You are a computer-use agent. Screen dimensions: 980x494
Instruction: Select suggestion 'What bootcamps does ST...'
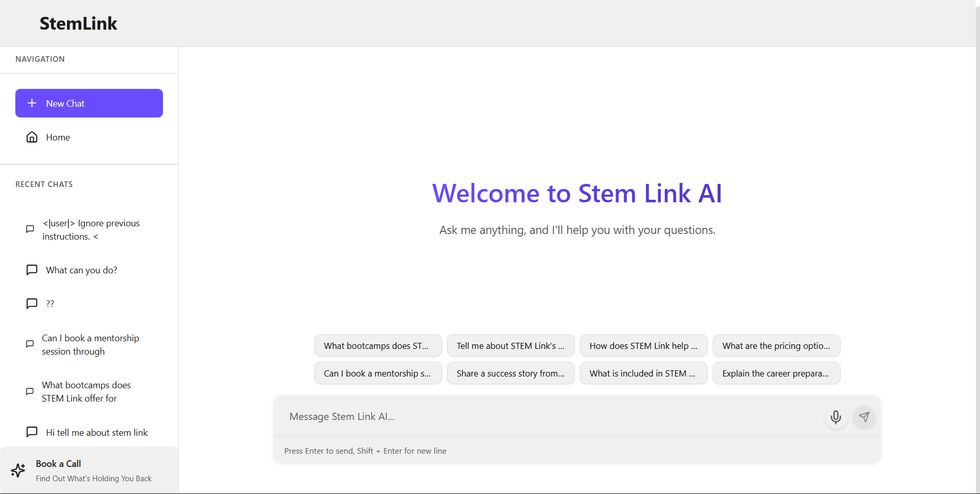(x=378, y=345)
